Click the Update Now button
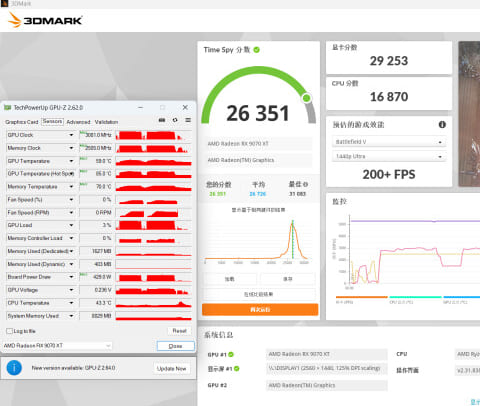 172,369
